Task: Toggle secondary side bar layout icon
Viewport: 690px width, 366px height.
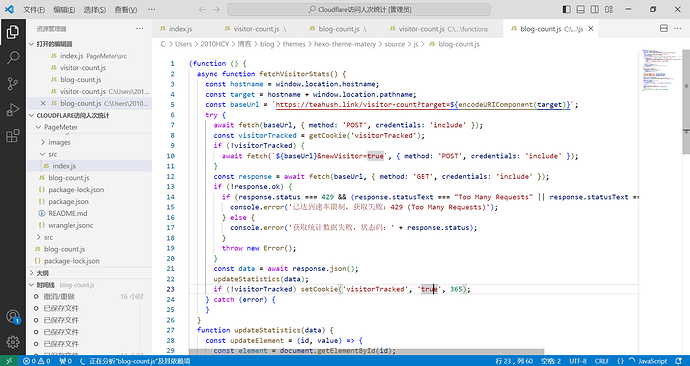Action: coord(595,9)
